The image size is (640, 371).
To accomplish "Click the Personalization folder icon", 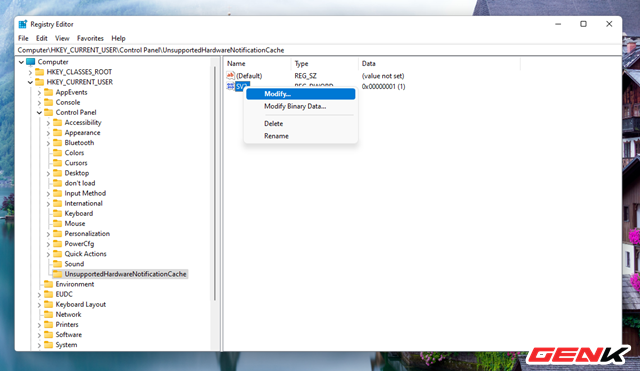I will point(58,234).
